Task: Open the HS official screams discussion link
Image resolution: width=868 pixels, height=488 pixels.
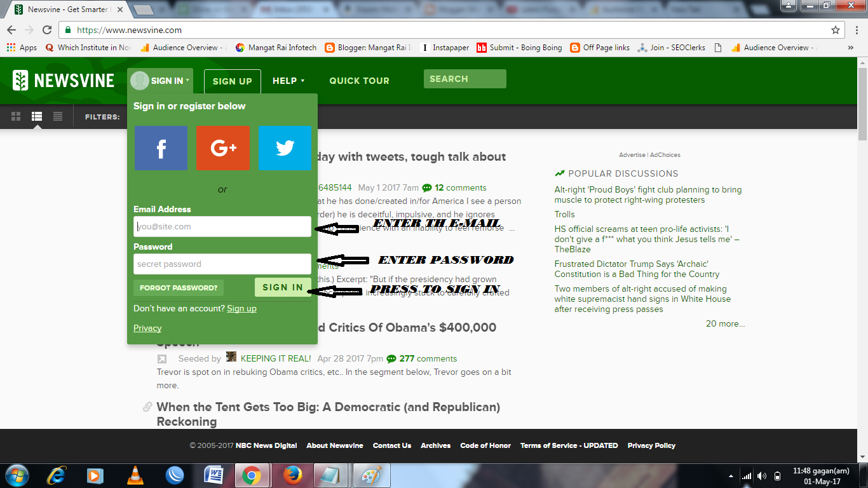Action: tap(647, 240)
